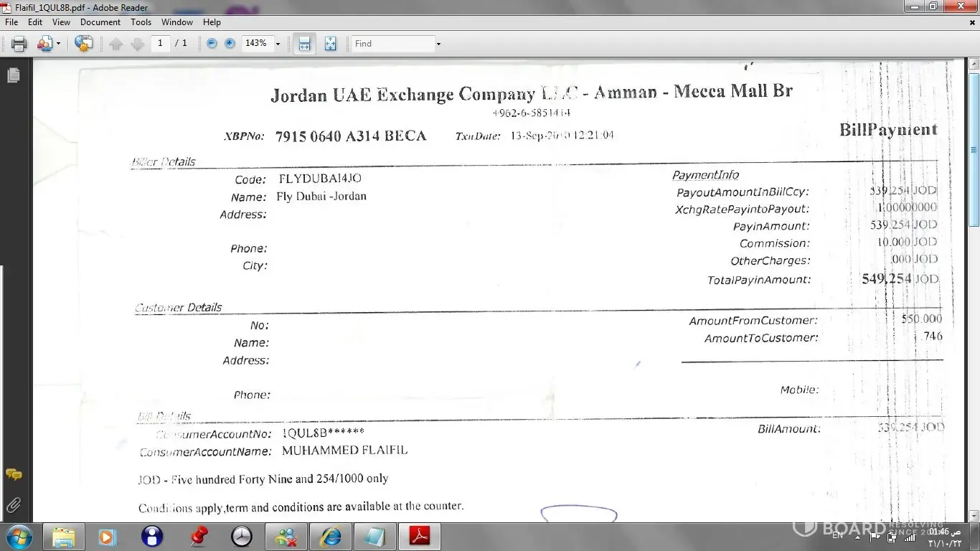Click the consumer account number '1QUL8B******'

pos(323,433)
